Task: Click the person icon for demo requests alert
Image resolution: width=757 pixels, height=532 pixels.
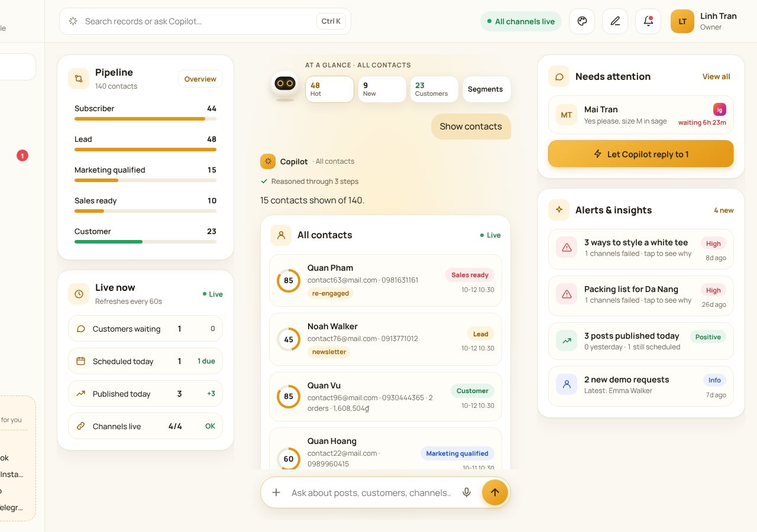Action: click(567, 384)
